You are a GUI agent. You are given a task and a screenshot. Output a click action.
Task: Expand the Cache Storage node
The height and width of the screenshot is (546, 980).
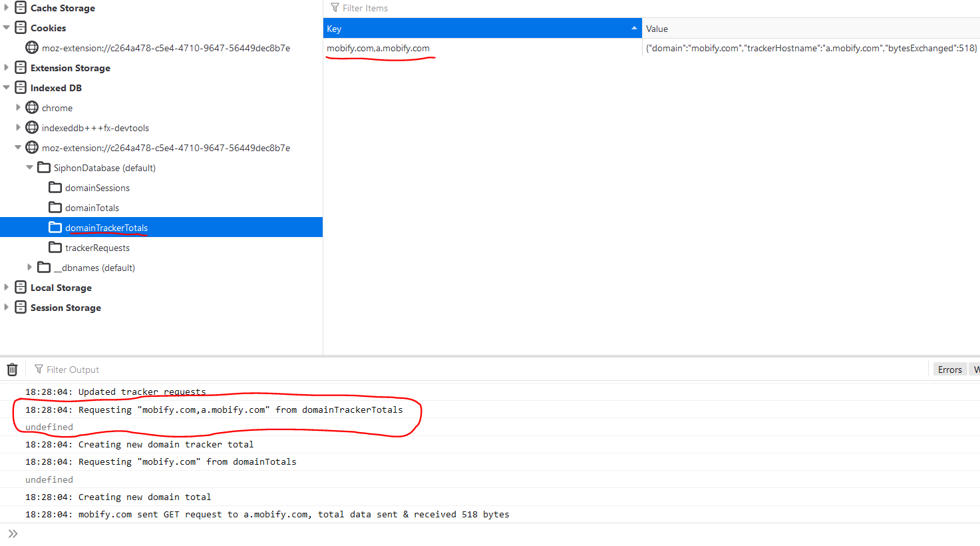(x=7, y=8)
